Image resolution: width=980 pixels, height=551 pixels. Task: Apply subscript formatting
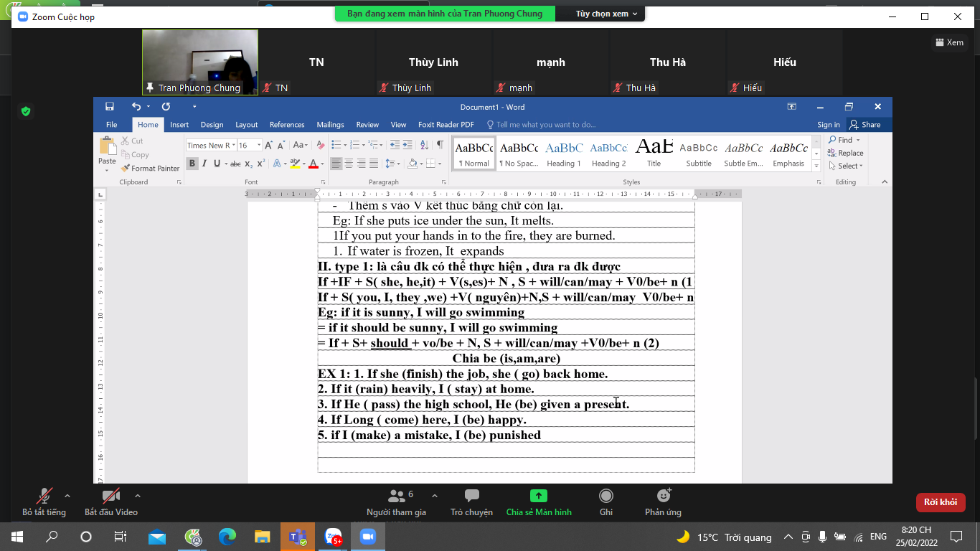[250, 164]
